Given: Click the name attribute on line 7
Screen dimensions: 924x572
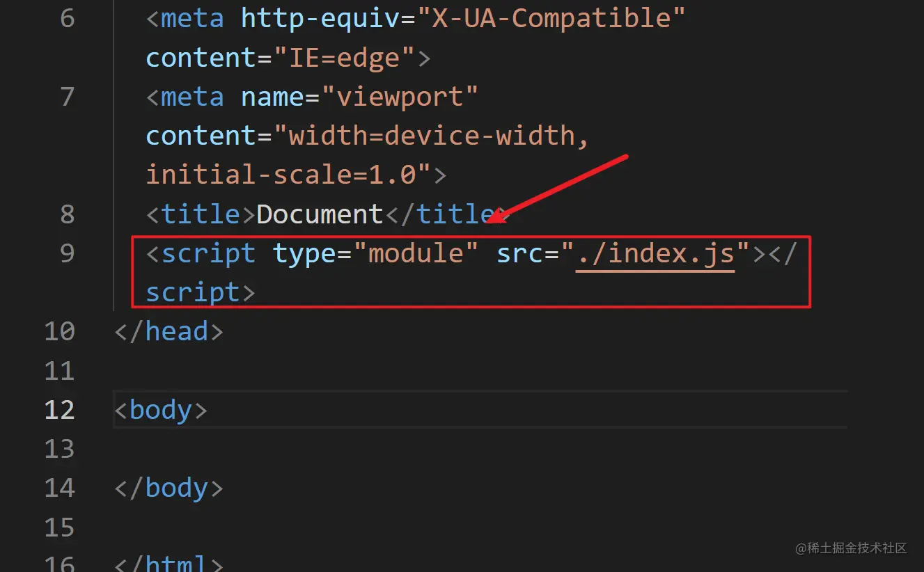Looking at the screenshot, I should coord(273,97).
